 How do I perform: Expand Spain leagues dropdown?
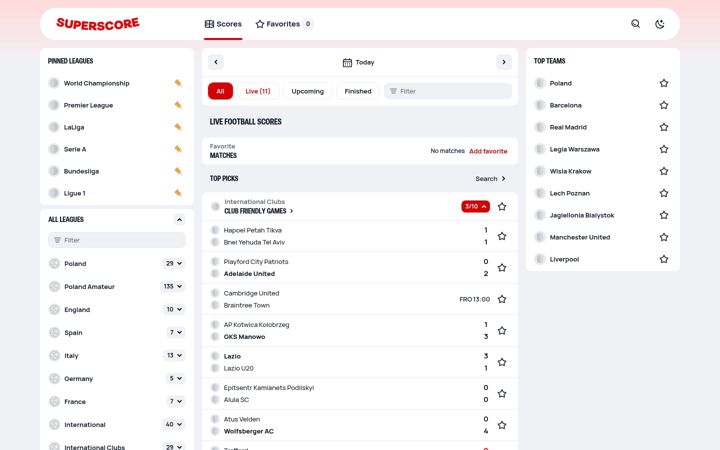(x=176, y=332)
